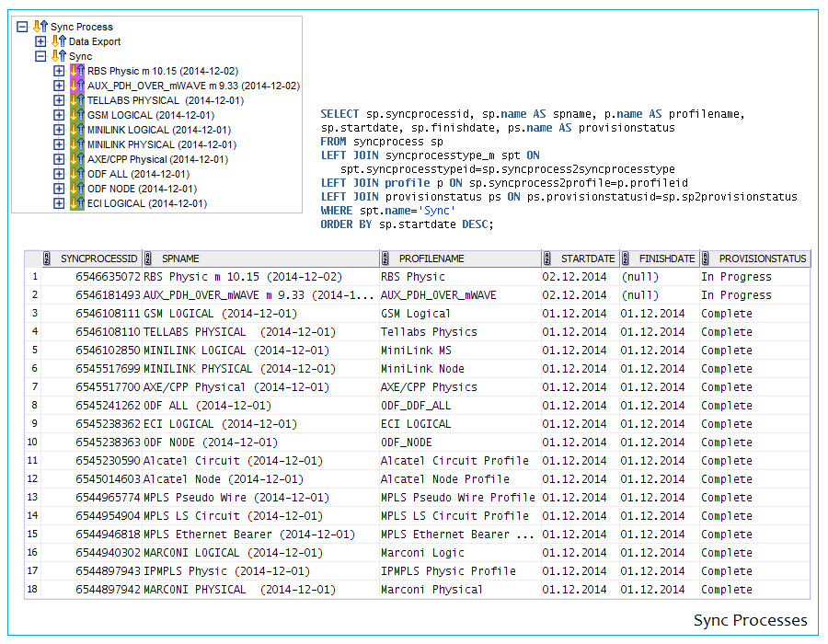Sort by the FINISHDATE column header
Image resolution: width=828 pixels, height=644 pixels.
point(667,259)
